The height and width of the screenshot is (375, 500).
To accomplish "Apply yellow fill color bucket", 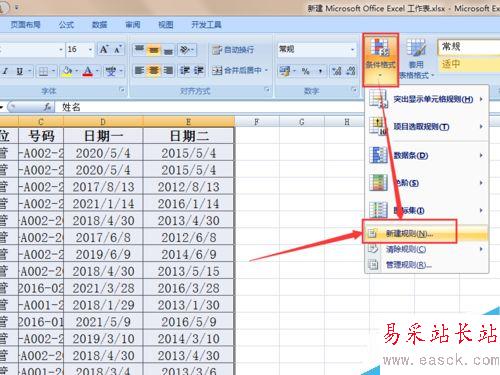I will tap(67, 71).
